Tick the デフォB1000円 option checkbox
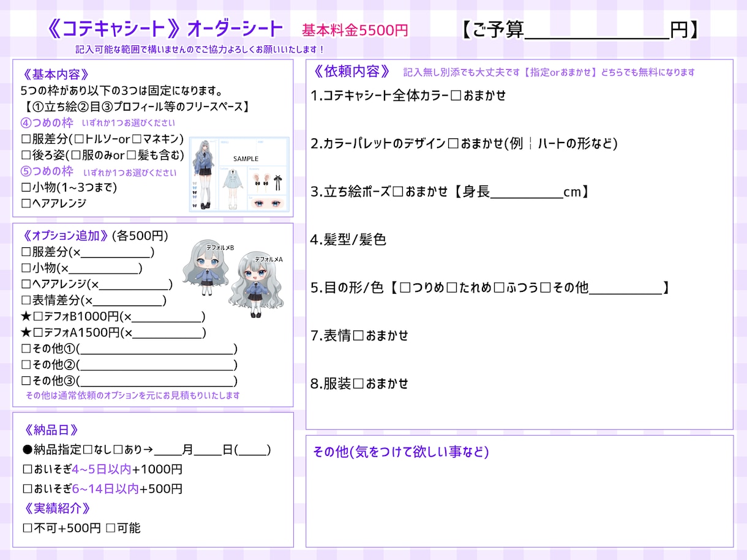This screenshot has width=747, height=560. pos(38,316)
